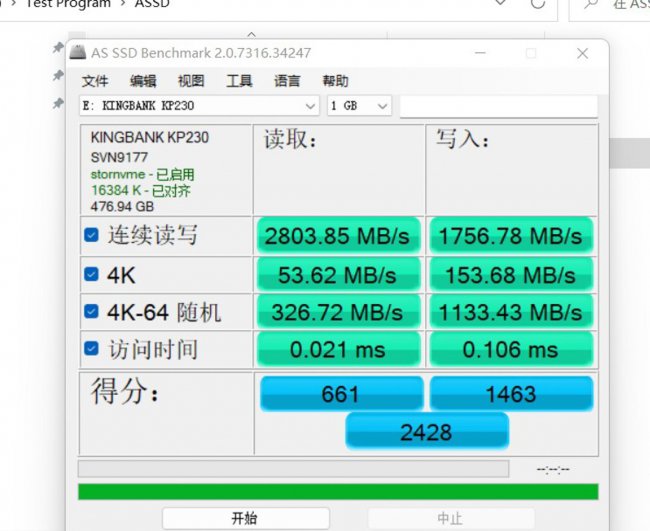
Task: Click the 0.021 ms read access time
Action: click(x=339, y=349)
